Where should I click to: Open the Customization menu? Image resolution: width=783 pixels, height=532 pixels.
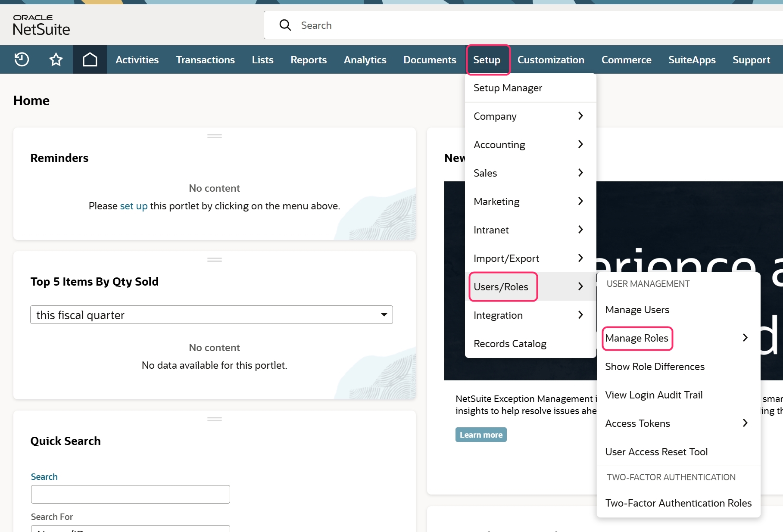551,59
